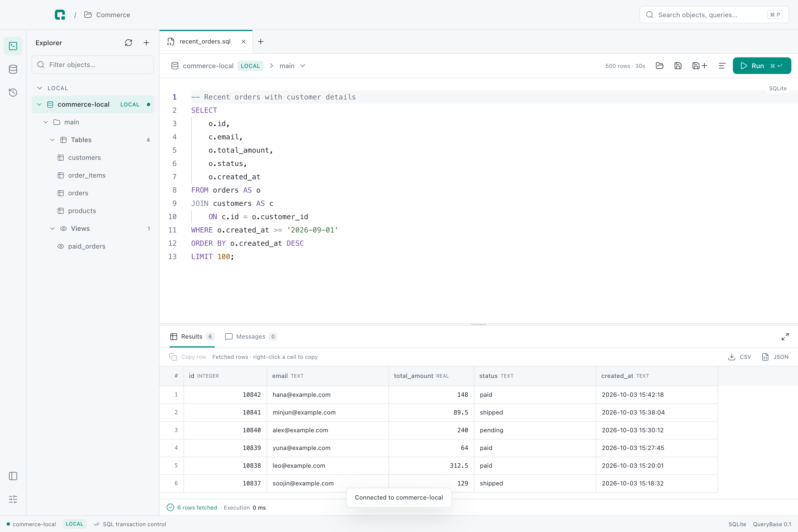This screenshot has height=532, width=798.
Task: Open SQL transaction control in status bar
Action: coord(130,524)
